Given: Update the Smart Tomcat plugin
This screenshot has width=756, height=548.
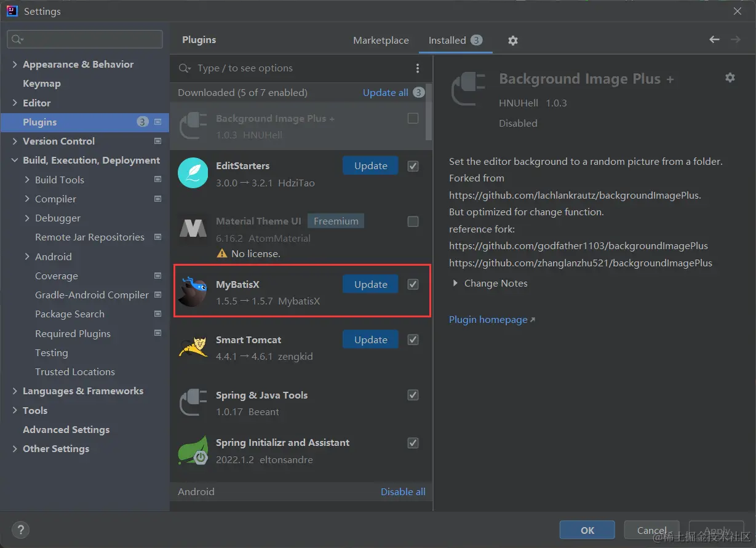Looking at the screenshot, I should point(370,340).
